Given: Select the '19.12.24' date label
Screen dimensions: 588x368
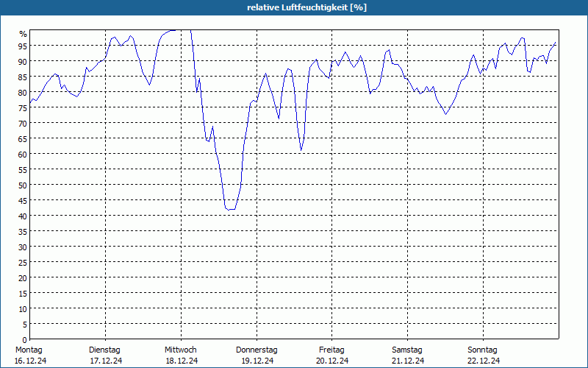Looking at the screenshot, I should click(x=258, y=361).
